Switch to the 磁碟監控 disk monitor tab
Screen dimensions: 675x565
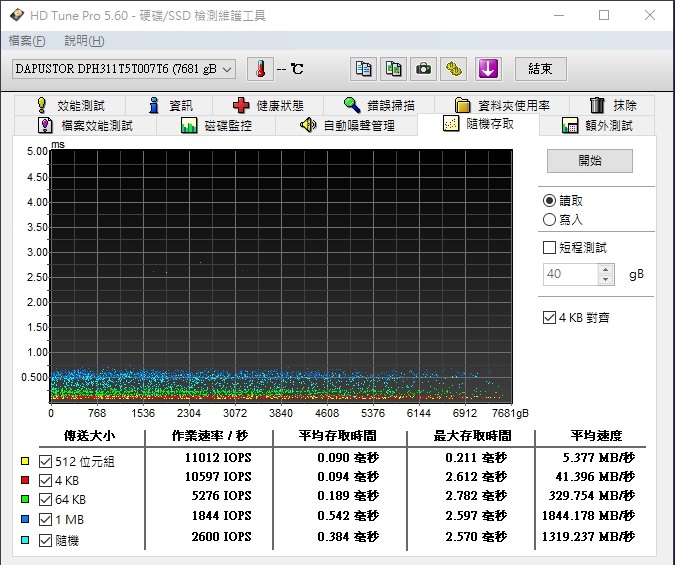click(216, 125)
